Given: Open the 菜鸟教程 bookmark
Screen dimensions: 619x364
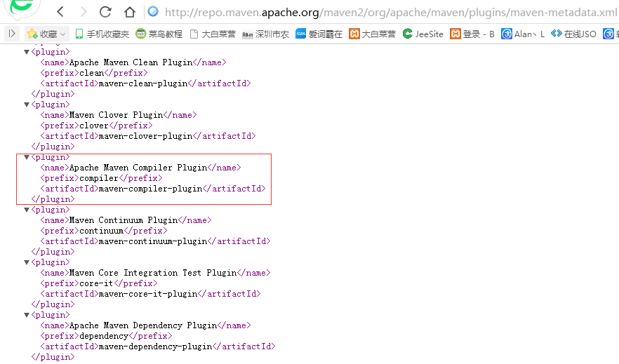Looking at the screenshot, I should (x=159, y=34).
